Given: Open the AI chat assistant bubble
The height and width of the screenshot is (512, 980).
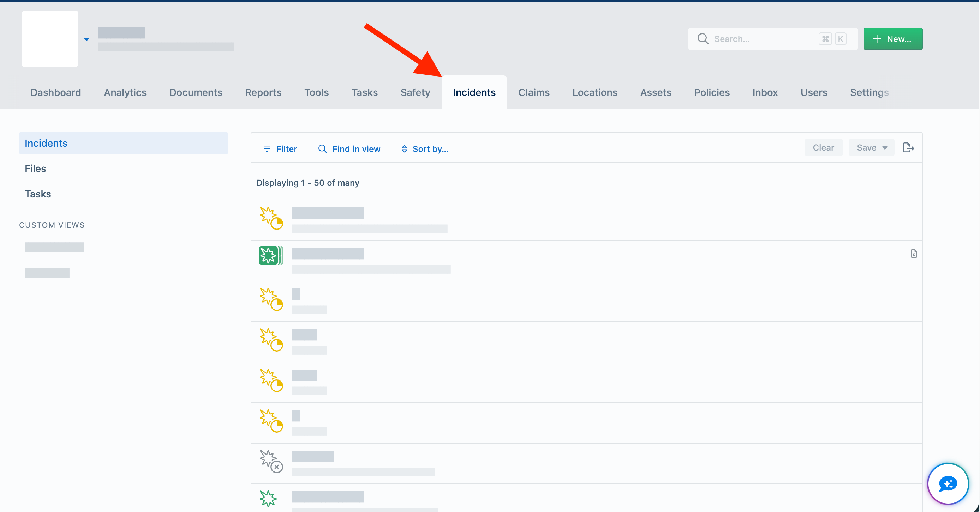Looking at the screenshot, I should coord(948,483).
